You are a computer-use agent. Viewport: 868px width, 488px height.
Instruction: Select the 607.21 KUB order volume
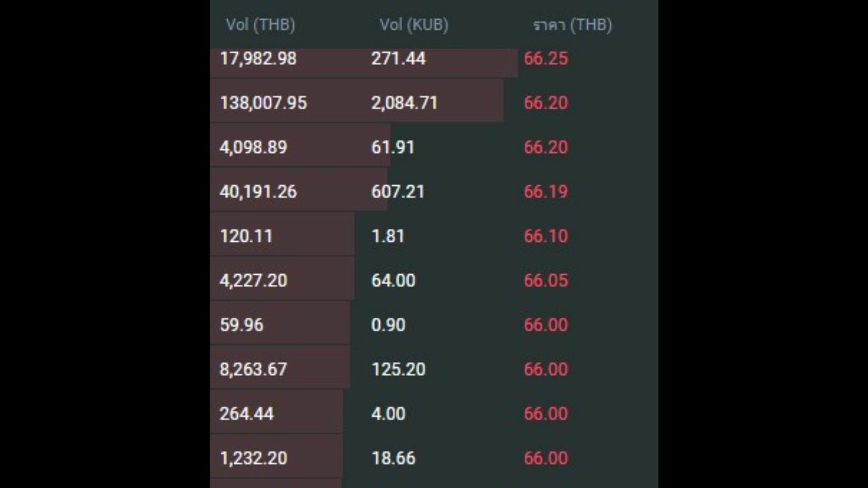pos(398,192)
